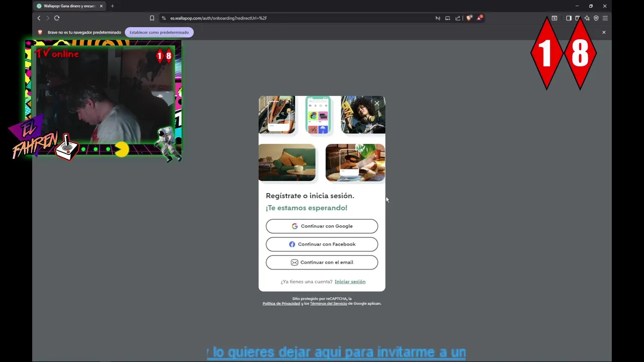
Task: Dismiss the default browser notification bar
Action: [604, 32]
